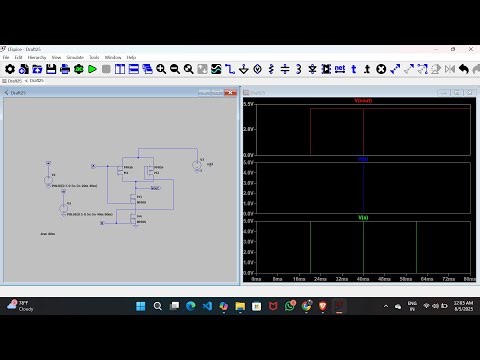Screen dimensions: 480x360
Task: Maximize the waveform plot pane
Action: click(457, 93)
